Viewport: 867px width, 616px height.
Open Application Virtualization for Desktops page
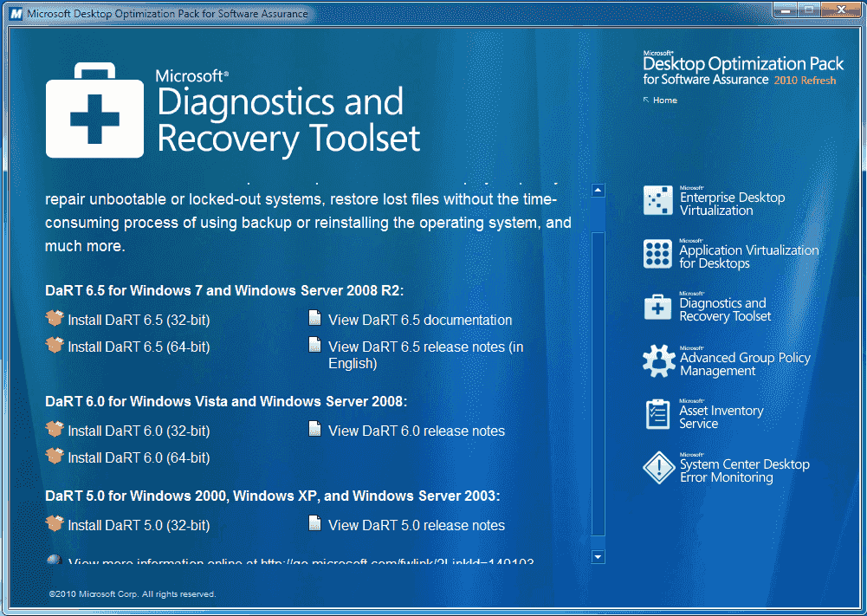point(748,256)
